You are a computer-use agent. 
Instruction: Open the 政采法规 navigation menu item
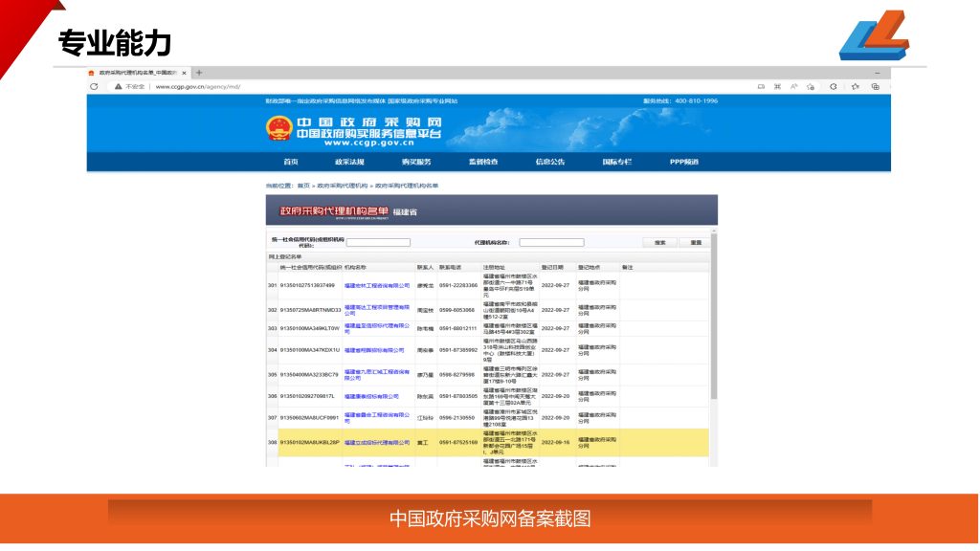[x=349, y=162]
